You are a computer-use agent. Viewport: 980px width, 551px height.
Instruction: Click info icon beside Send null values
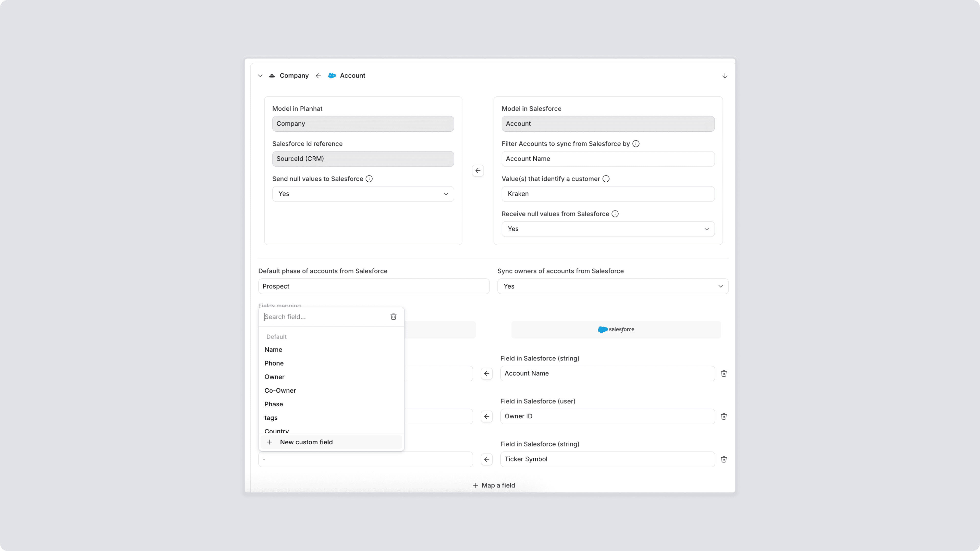tap(369, 179)
